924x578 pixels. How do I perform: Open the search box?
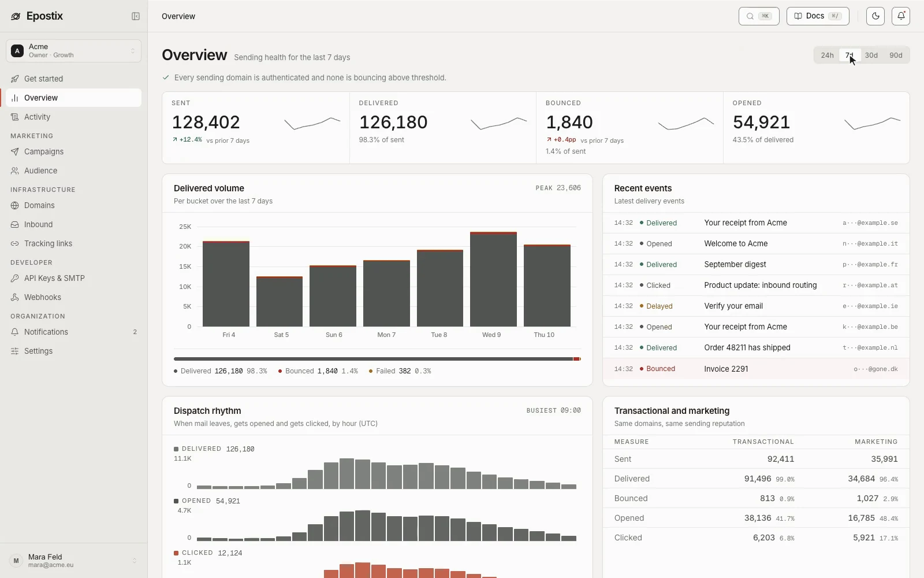pyautogui.click(x=759, y=16)
